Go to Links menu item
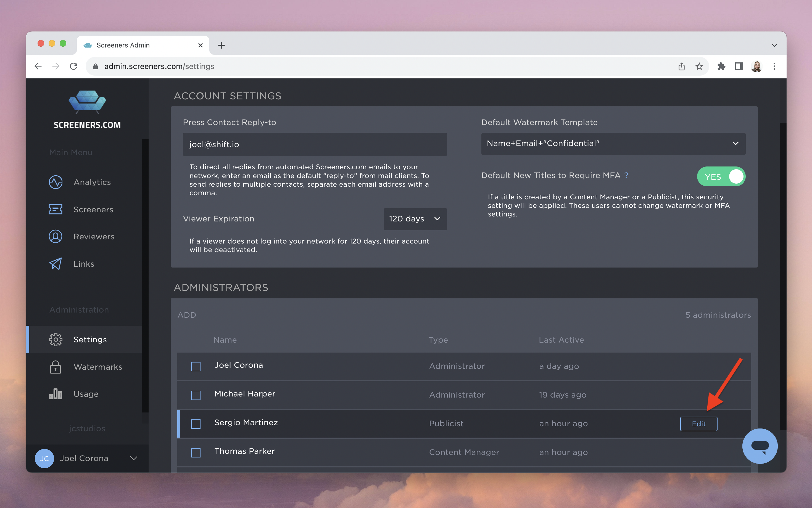The image size is (812, 508). tap(84, 264)
